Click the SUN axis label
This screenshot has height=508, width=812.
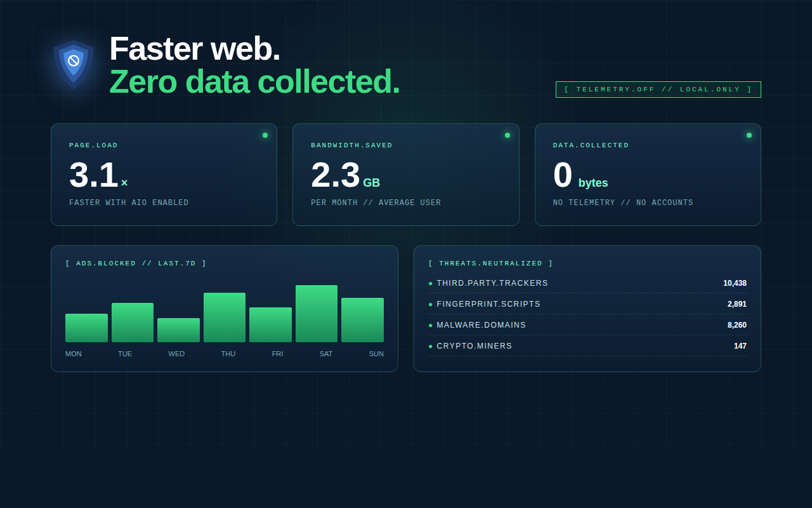click(x=376, y=354)
